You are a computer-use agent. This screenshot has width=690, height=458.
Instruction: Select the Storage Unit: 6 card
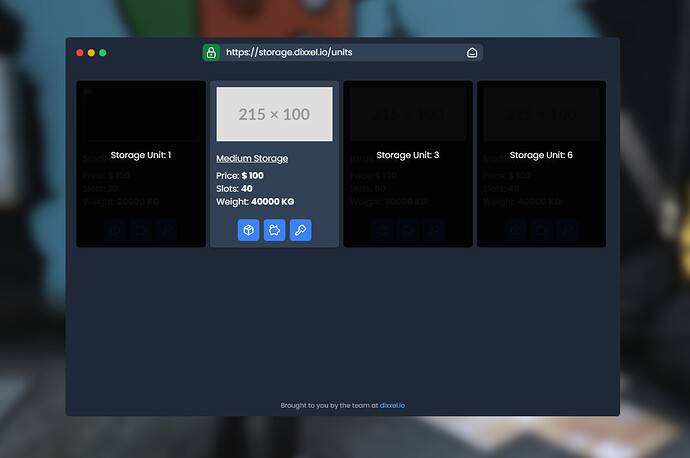(541, 164)
